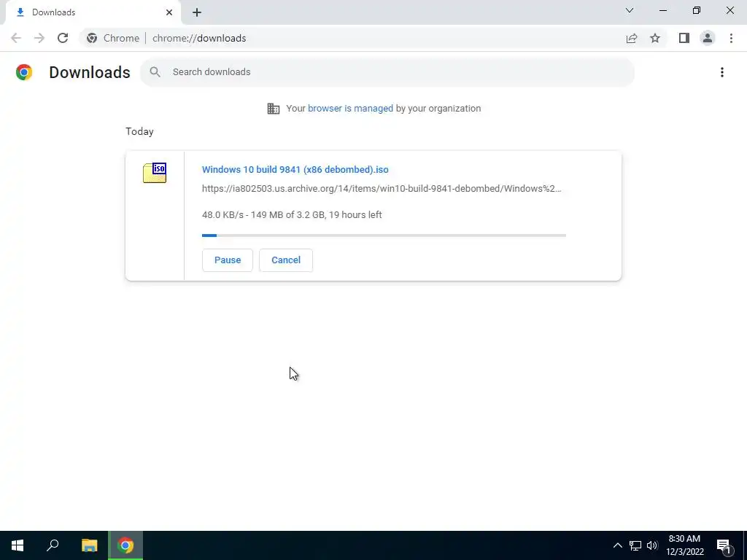Open File Explorer from taskbar
The image size is (747, 560).
[x=90, y=545]
